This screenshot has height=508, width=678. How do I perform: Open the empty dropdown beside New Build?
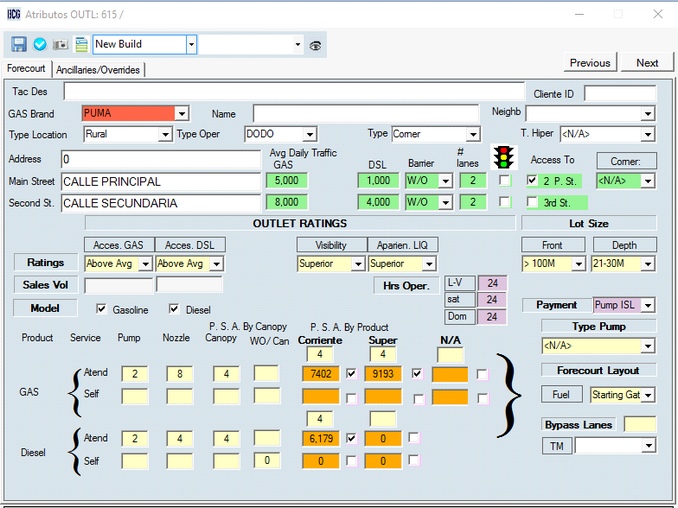coord(297,45)
